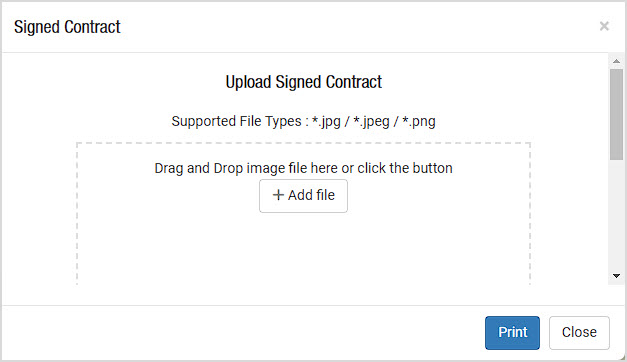Click the scrollbar up arrow
Viewport: 627px width, 362px height.
(x=616, y=61)
